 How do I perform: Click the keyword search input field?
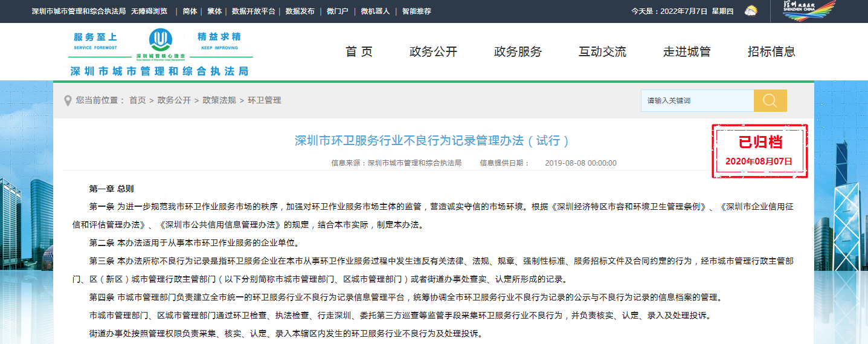[697, 100]
